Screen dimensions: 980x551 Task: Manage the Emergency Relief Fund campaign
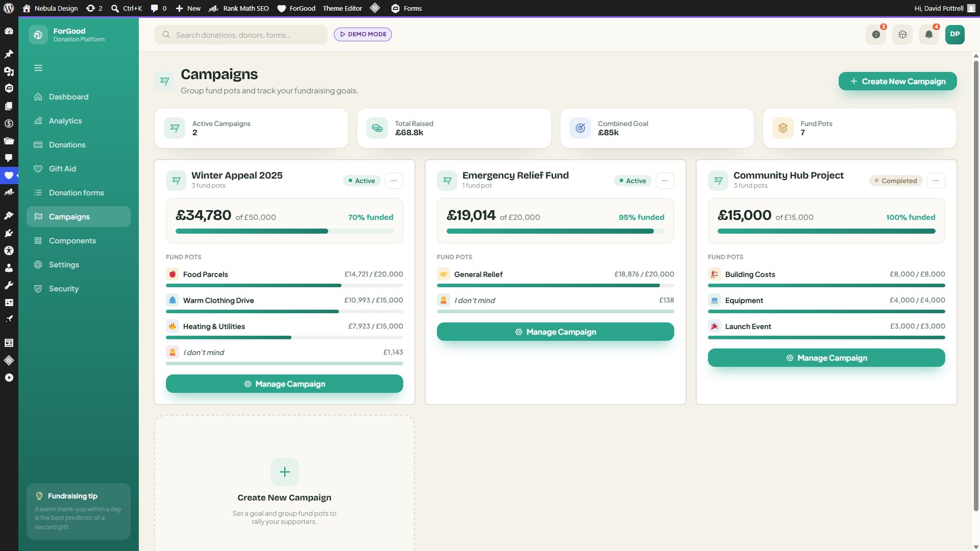point(555,332)
